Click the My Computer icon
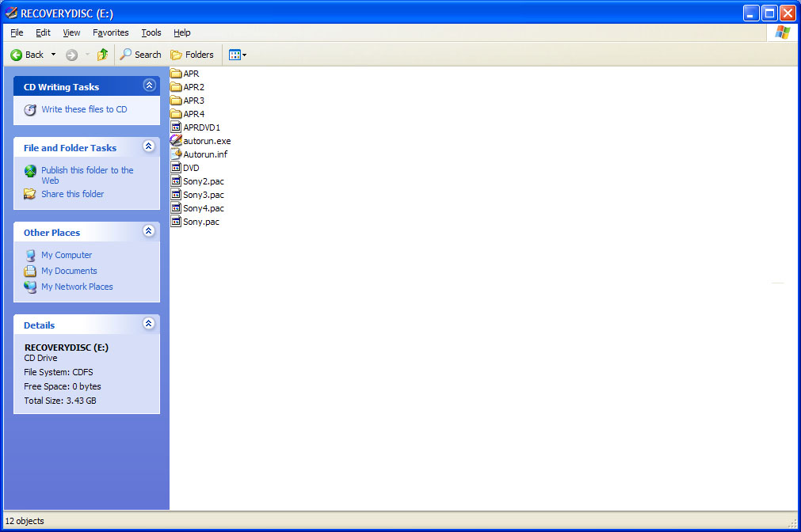Viewport: 801px width, 532px height. (x=31, y=255)
